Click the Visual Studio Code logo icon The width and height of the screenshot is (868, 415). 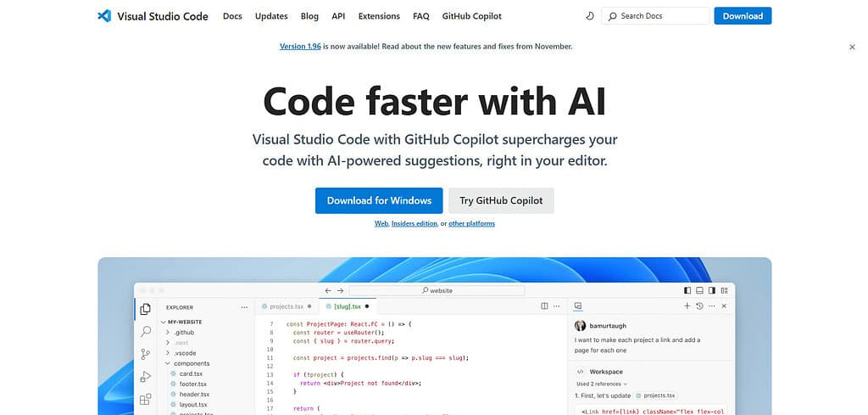pyautogui.click(x=104, y=16)
